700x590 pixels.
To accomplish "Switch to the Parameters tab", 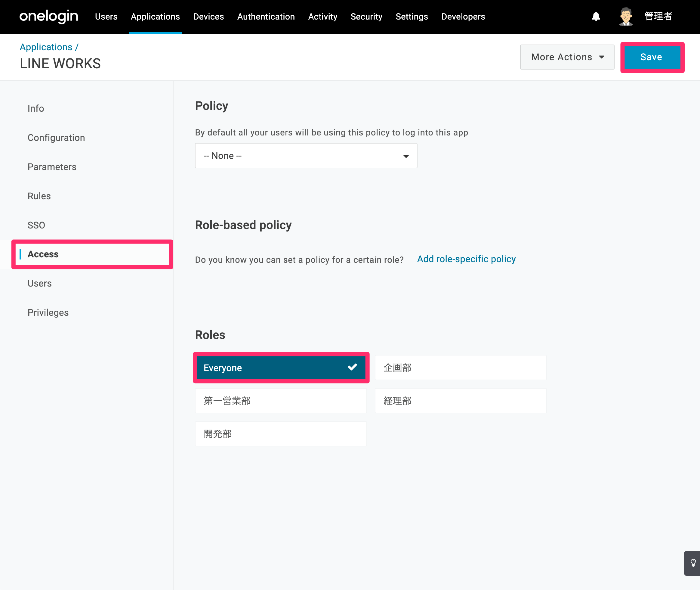I will [52, 166].
